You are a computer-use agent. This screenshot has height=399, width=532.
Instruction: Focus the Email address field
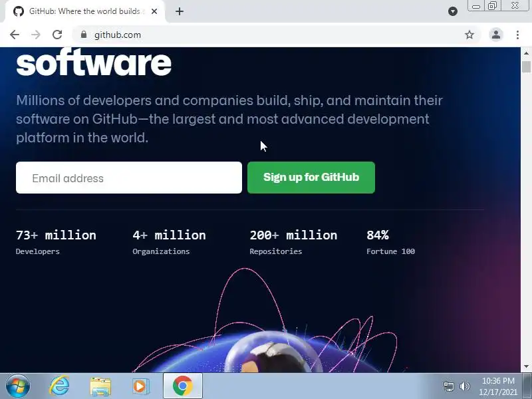click(x=129, y=178)
